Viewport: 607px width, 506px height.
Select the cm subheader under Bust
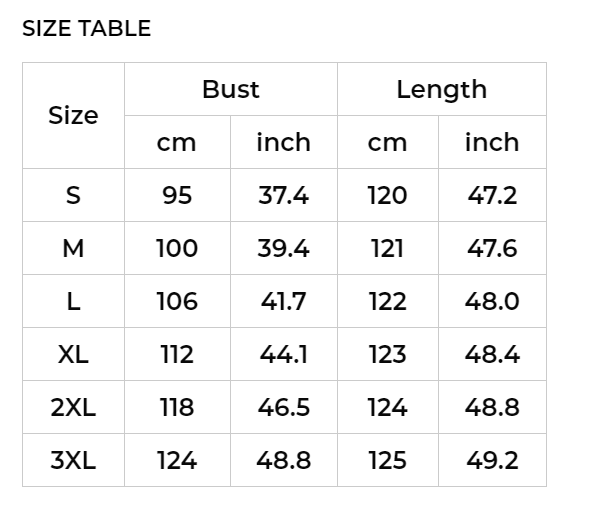click(x=177, y=143)
